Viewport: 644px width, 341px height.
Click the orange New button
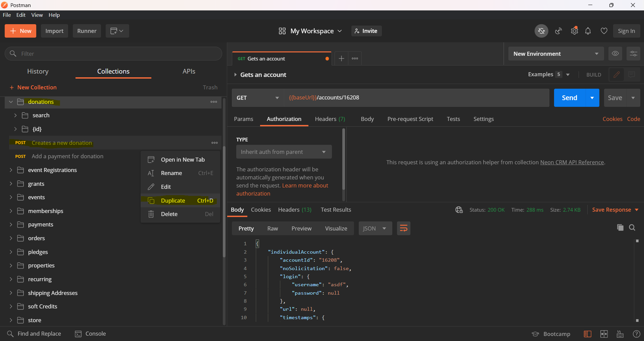point(20,31)
